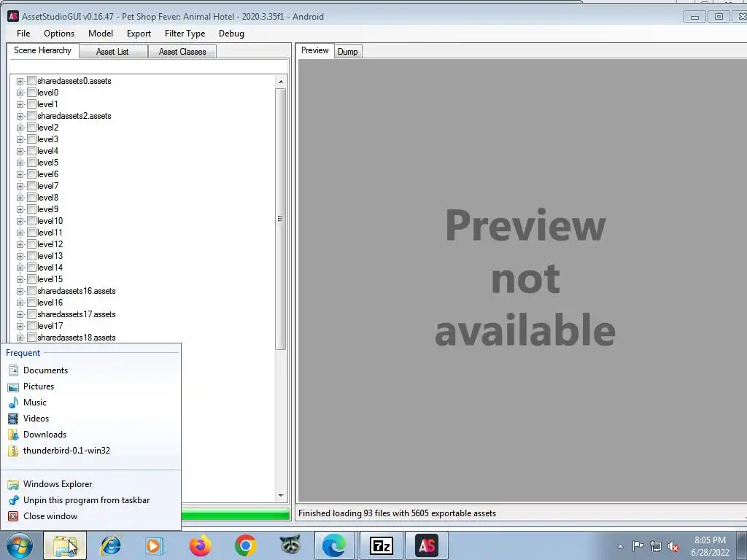Launch Windows Media Player taskbar icon
The image size is (747, 560).
click(x=153, y=545)
